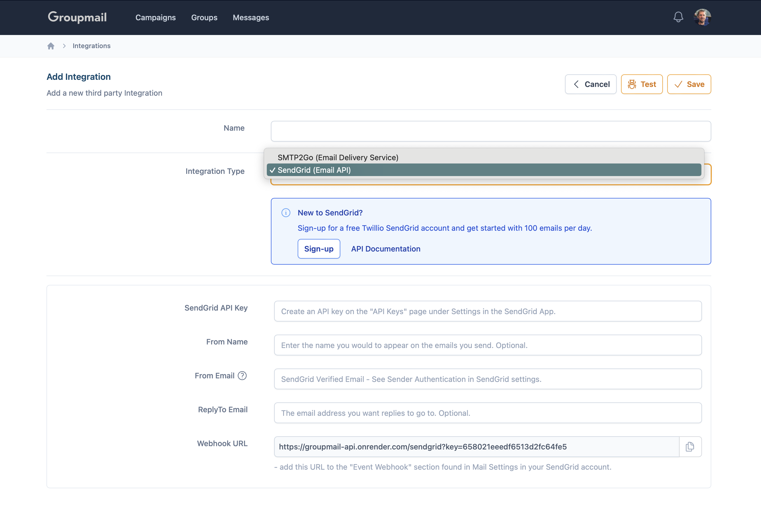Open the API Documentation link
This screenshot has width=761, height=532.
click(385, 249)
